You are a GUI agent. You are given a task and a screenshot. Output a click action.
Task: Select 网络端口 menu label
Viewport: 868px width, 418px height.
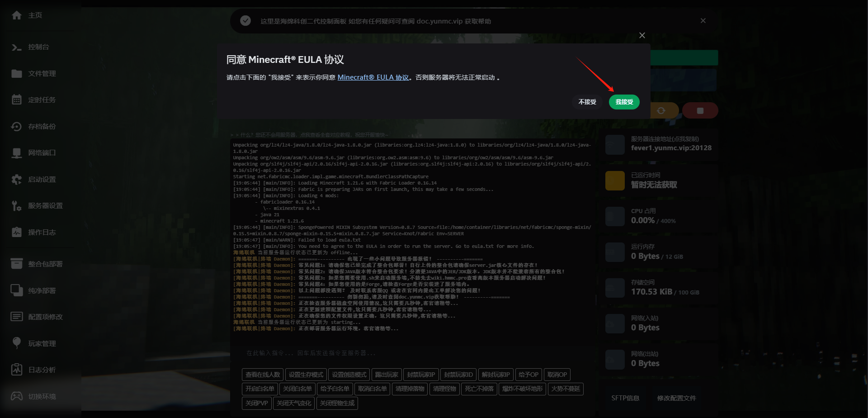click(42, 153)
